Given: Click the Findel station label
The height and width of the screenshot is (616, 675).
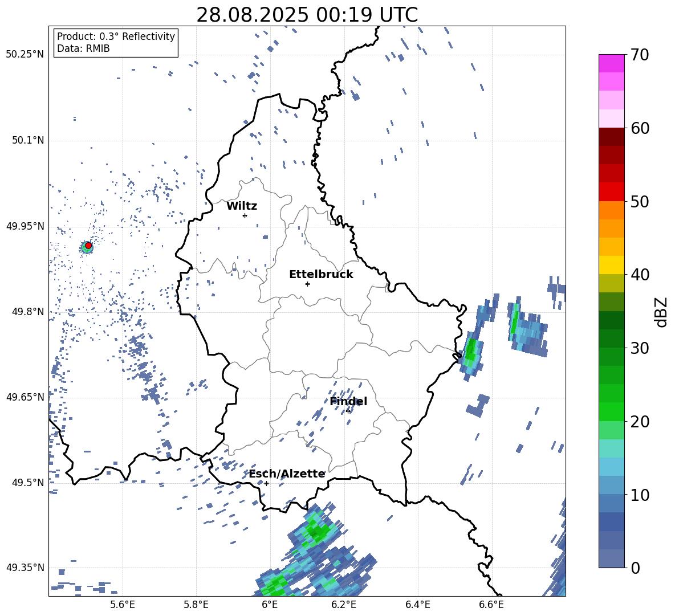Looking at the screenshot, I should click(348, 401).
